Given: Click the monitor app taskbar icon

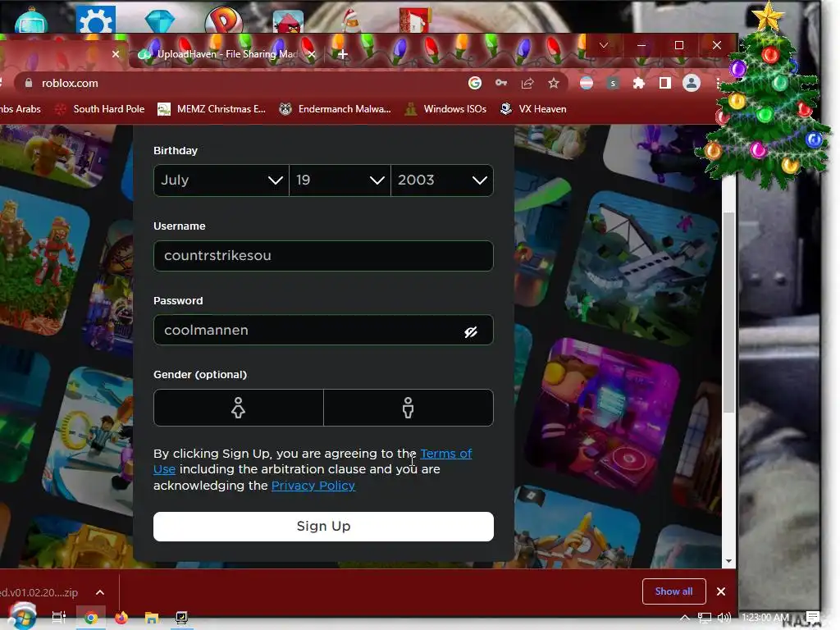Looking at the screenshot, I should click(181, 618).
